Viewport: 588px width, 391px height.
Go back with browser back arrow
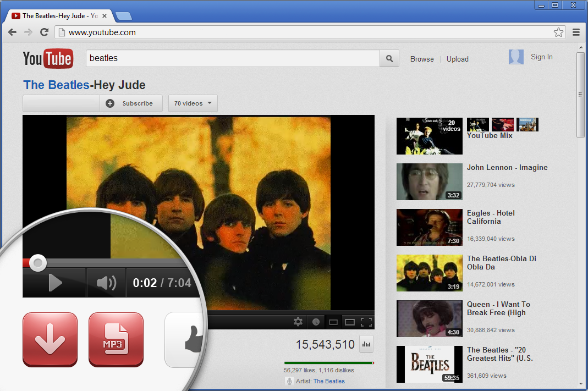12,32
